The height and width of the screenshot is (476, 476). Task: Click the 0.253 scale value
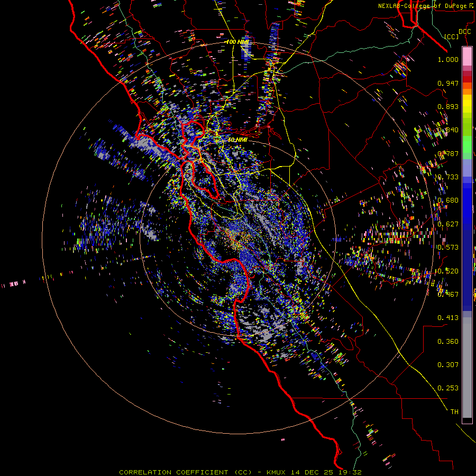click(x=448, y=388)
